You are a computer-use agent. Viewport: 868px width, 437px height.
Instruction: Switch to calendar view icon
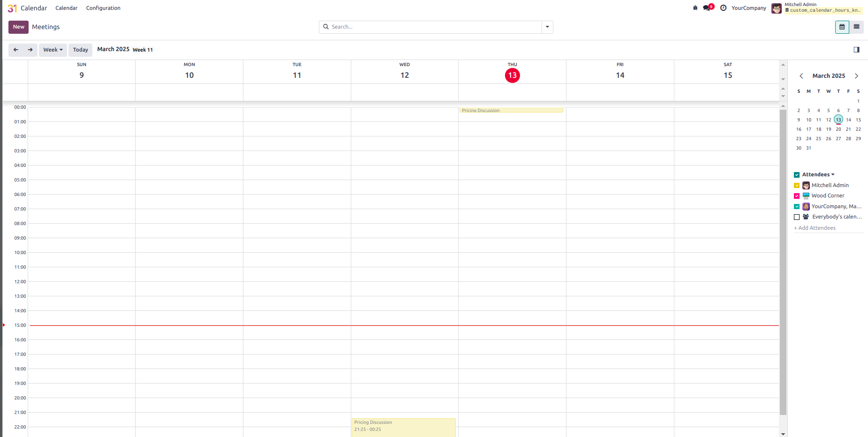click(x=842, y=27)
